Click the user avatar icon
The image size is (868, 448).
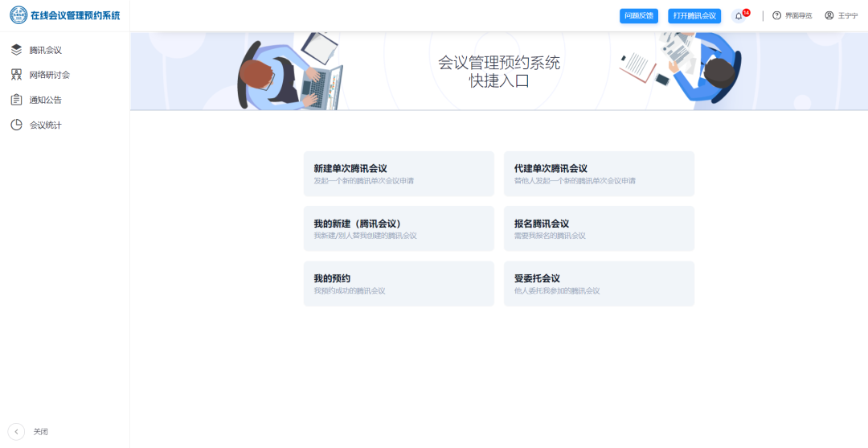click(x=829, y=15)
